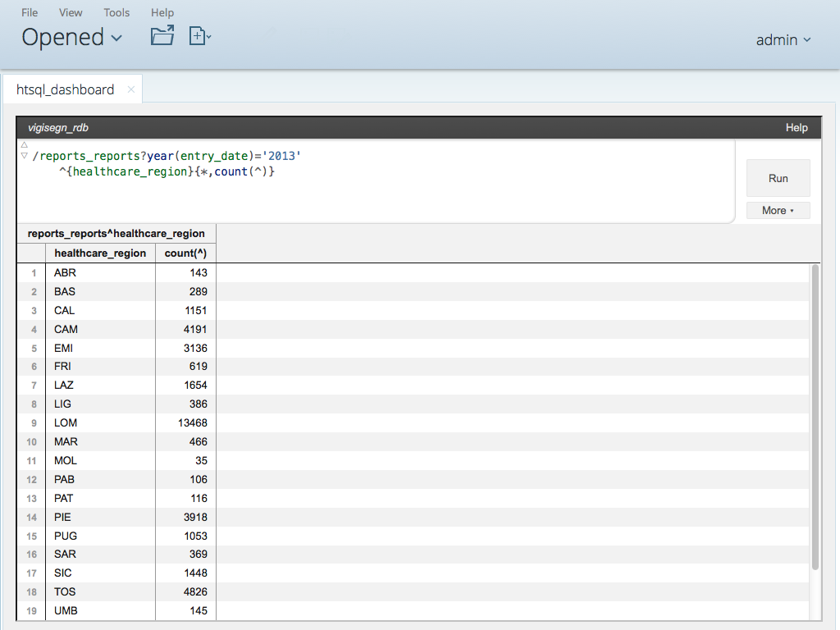Screen dimensions: 840x630
Task: Select the SIC region cell
Action: click(100, 573)
